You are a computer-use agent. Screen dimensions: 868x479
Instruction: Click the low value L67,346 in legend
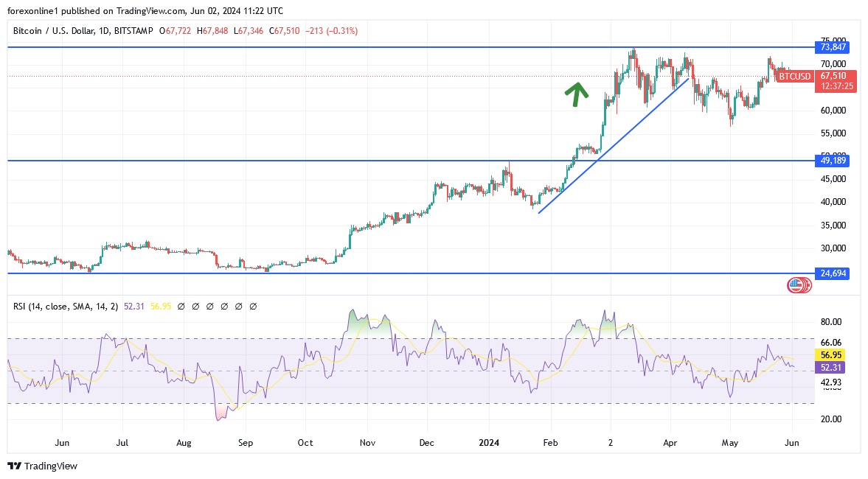point(249,31)
